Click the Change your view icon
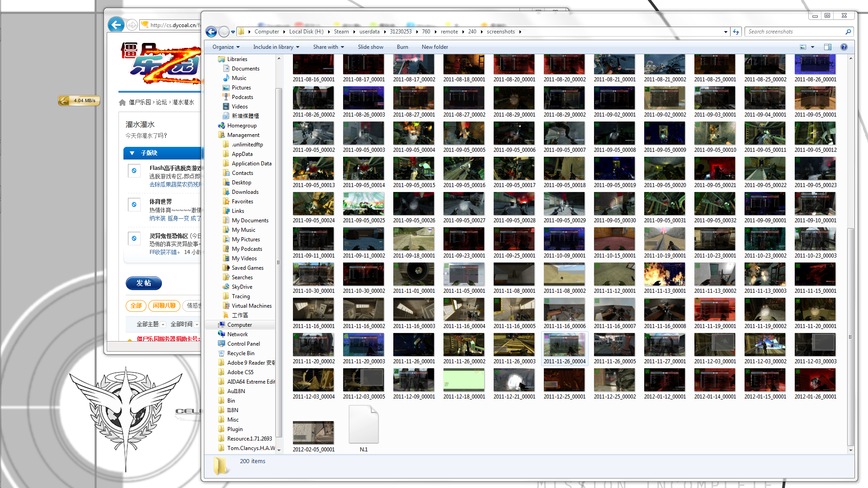The height and width of the screenshot is (488, 868). [803, 47]
